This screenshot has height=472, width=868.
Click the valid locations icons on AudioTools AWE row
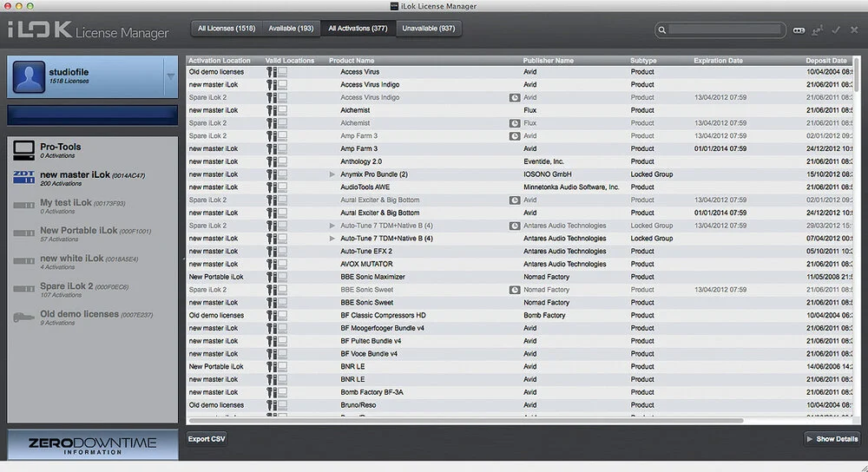[277, 187]
